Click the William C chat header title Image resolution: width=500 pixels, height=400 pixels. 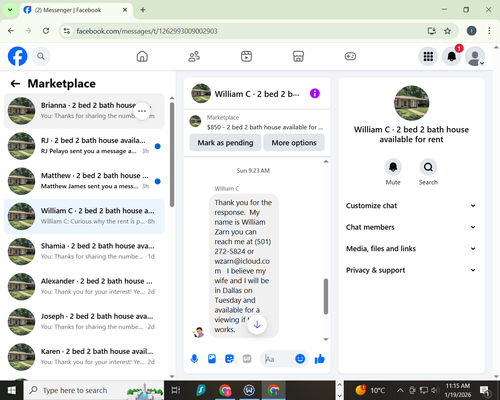[x=257, y=94]
